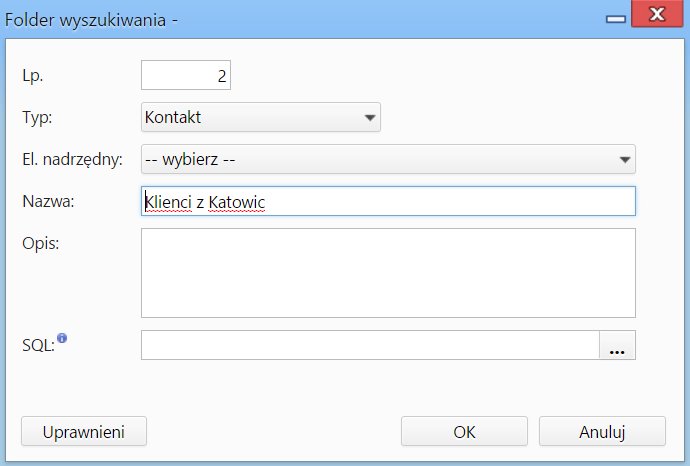690x466 pixels.
Task: Click the Nazwa text field
Action: click(388, 201)
